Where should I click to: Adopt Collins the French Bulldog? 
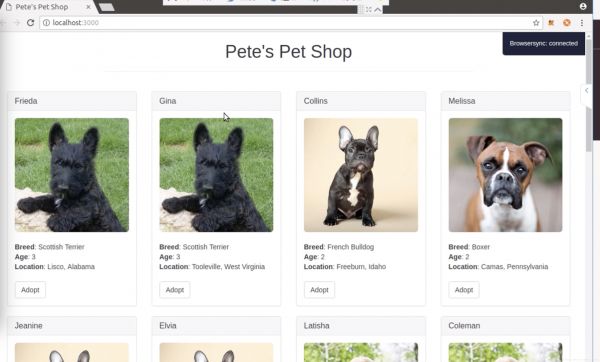(319, 290)
